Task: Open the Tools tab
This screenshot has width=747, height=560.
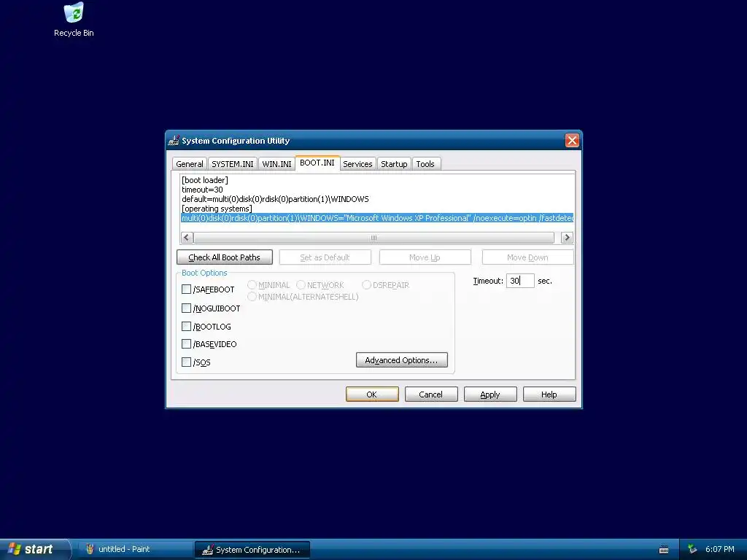Action: point(425,164)
